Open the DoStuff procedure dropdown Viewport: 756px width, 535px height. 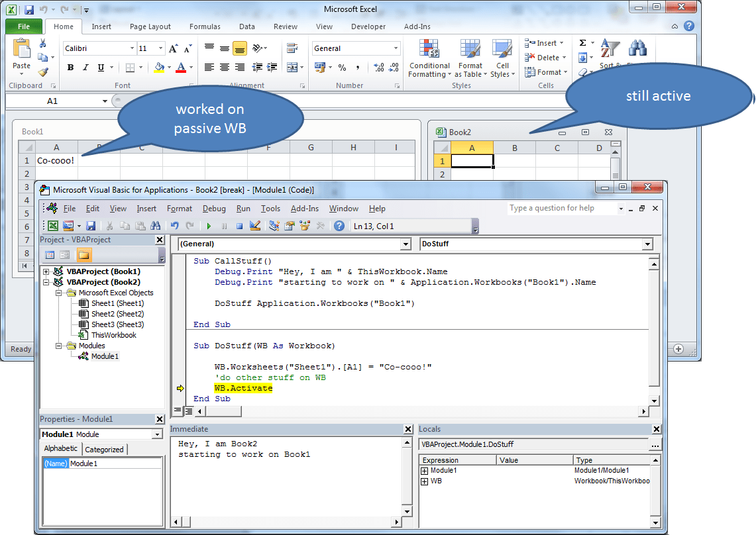point(647,244)
